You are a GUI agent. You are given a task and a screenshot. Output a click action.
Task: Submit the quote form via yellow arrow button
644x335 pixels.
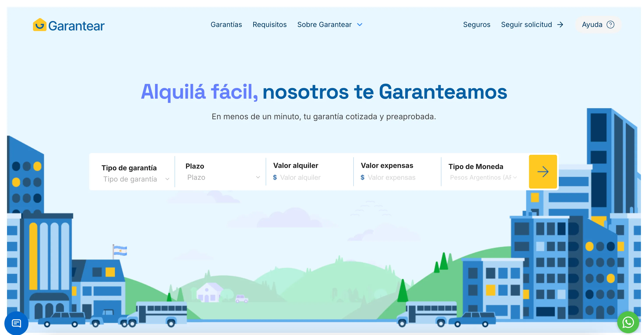tap(543, 171)
